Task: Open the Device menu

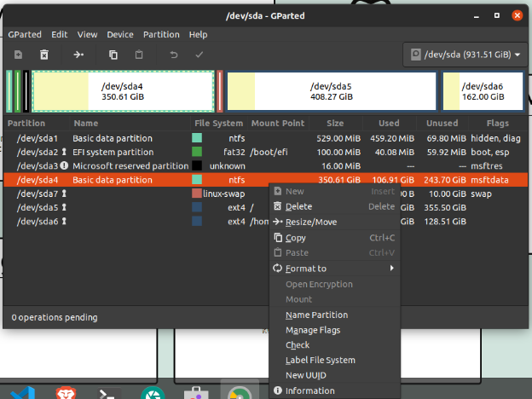Action: point(120,35)
